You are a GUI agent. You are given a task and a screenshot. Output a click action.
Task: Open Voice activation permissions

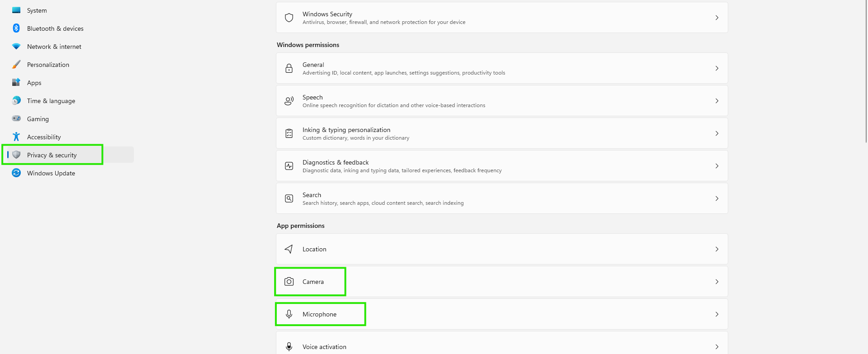(502, 343)
